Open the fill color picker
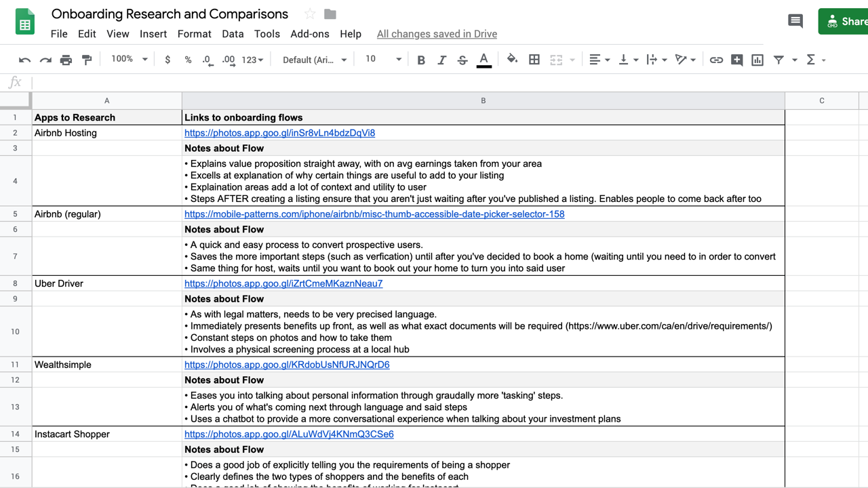Image resolution: width=868 pixels, height=488 pixels. [512, 60]
